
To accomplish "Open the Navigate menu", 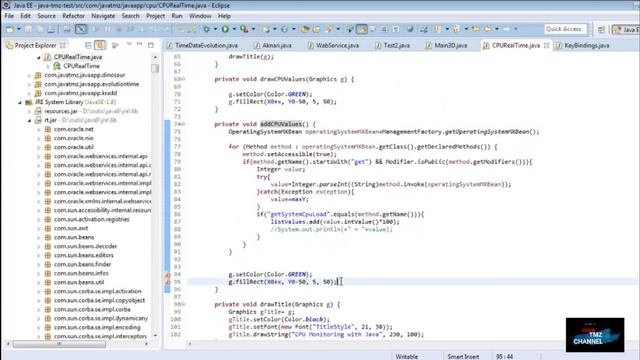I will click(x=103, y=16).
